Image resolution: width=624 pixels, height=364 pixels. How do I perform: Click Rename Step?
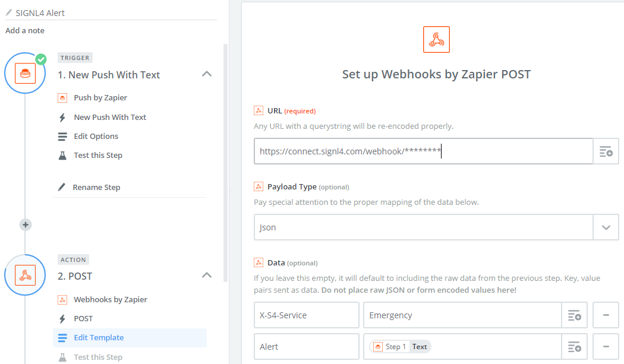pos(96,188)
